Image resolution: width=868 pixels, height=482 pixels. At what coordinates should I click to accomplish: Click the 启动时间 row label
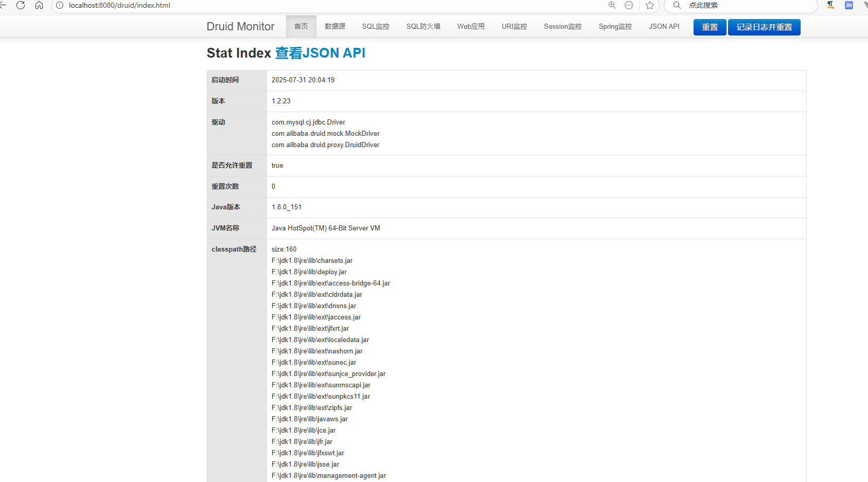point(225,80)
